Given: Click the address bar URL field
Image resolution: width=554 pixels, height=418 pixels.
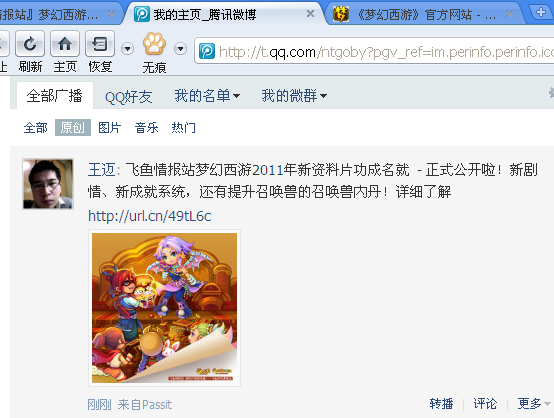Looking at the screenshot, I should click(x=376, y=52).
